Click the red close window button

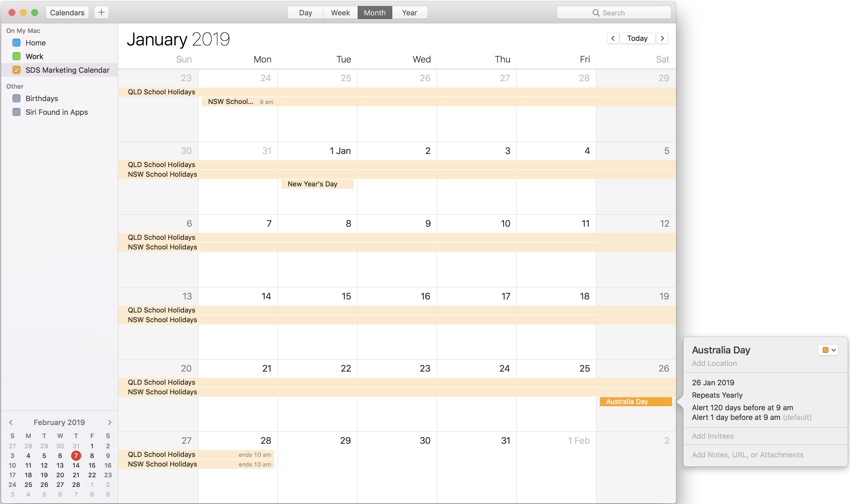(12, 13)
